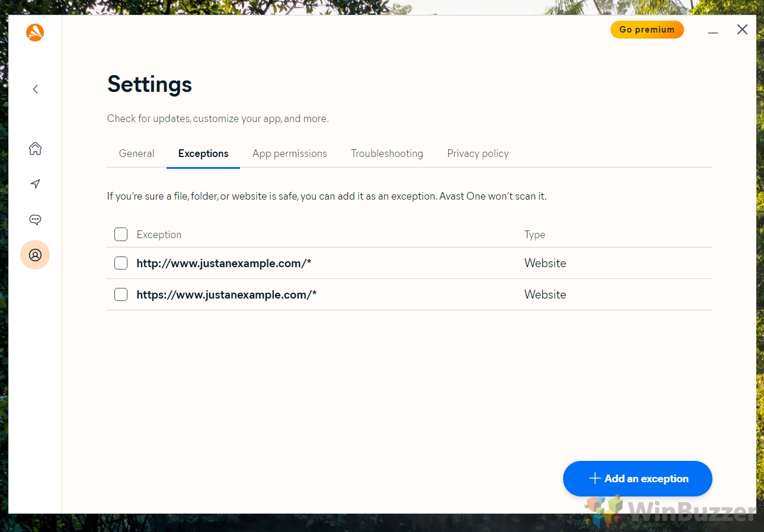Image resolution: width=764 pixels, height=532 pixels.
Task: Click the Go premium button
Action: pos(647,29)
